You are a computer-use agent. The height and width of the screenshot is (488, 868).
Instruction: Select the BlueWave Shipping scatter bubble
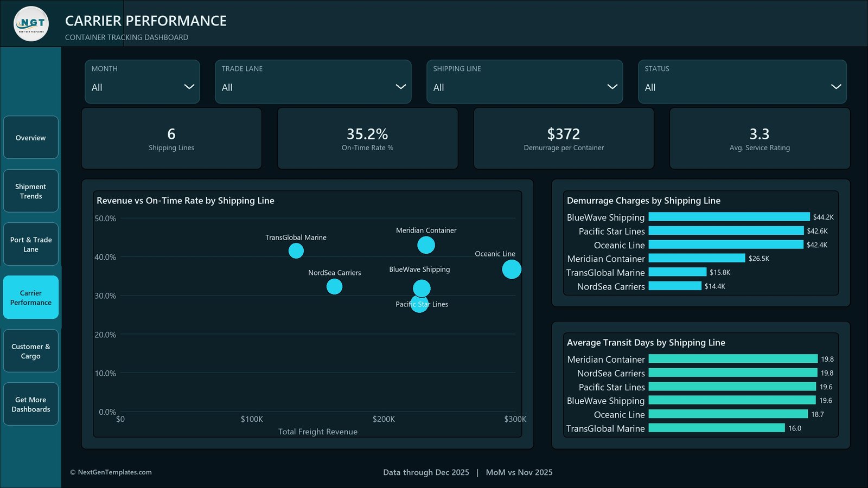[x=421, y=288]
